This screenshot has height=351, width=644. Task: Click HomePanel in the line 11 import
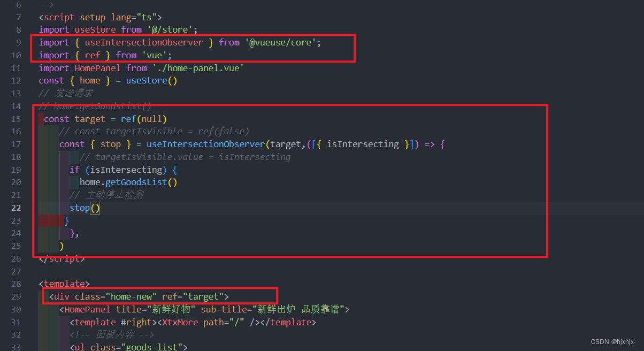click(x=97, y=68)
